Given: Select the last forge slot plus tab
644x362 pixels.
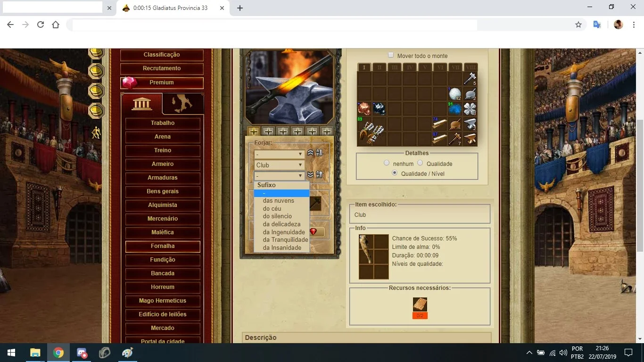Looking at the screenshot, I should tap(327, 132).
